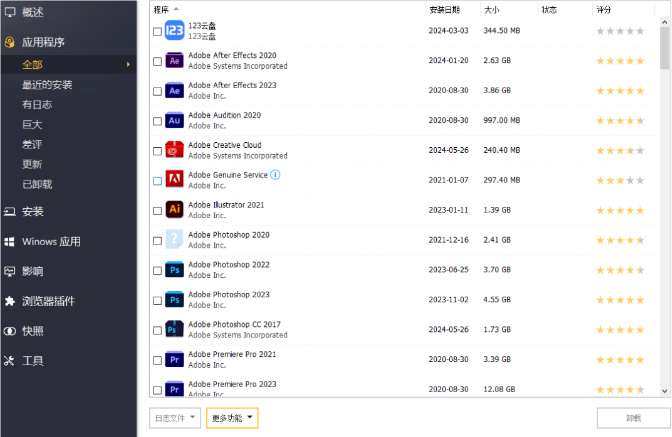Check the Adobe Creative Cloud checkbox
The height and width of the screenshot is (437, 672).
[x=157, y=151]
